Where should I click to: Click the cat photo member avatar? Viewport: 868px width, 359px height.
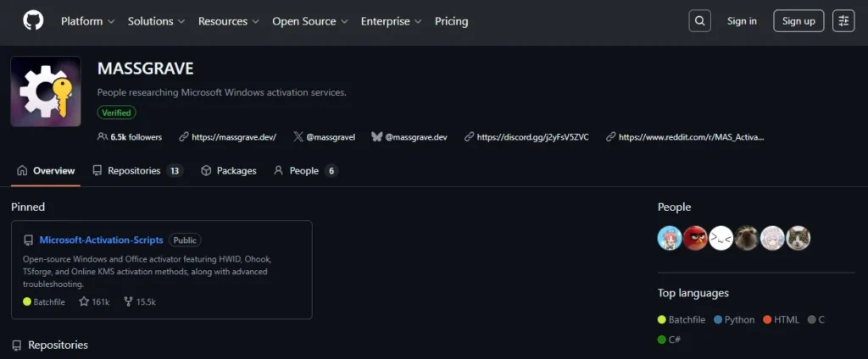pos(798,238)
